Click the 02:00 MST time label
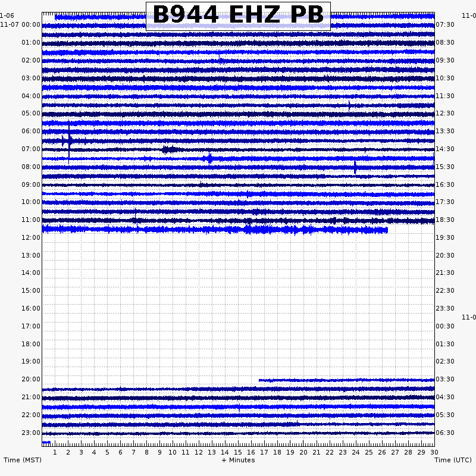This screenshot has width=476, height=476. tap(31, 61)
